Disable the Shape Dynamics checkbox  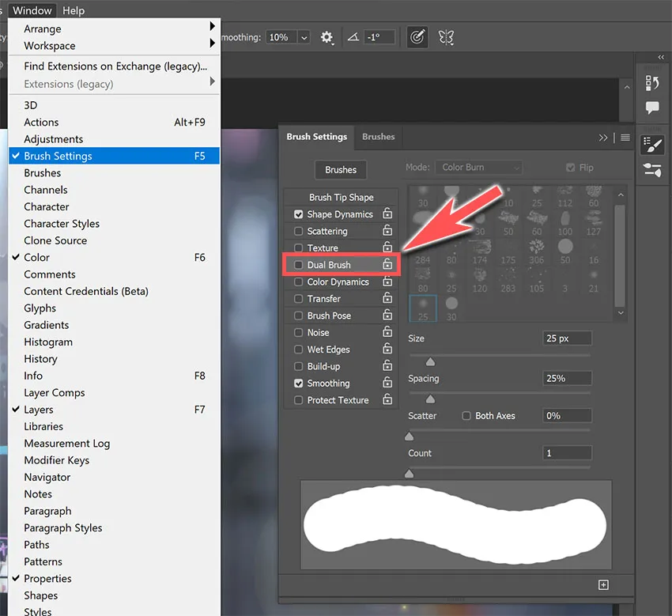[299, 214]
